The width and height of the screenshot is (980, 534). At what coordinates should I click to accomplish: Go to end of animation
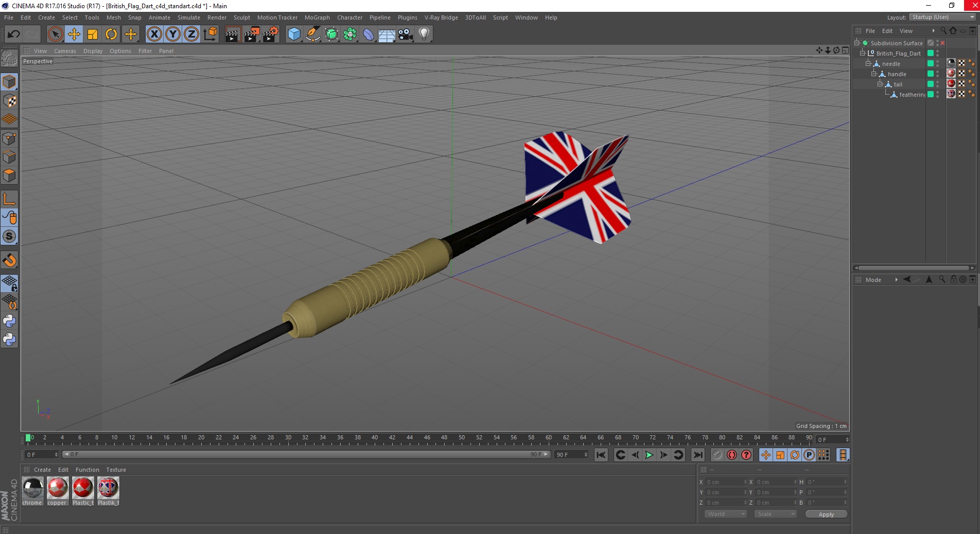tap(697, 455)
